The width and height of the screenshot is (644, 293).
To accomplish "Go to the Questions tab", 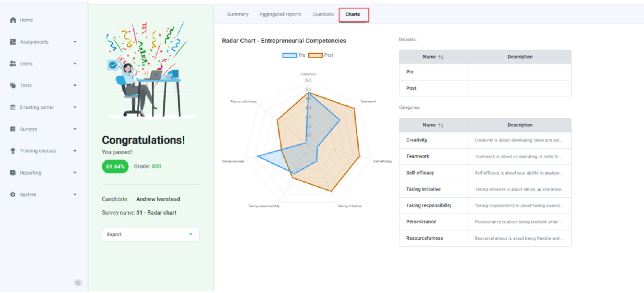I will (x=323, y=14).
